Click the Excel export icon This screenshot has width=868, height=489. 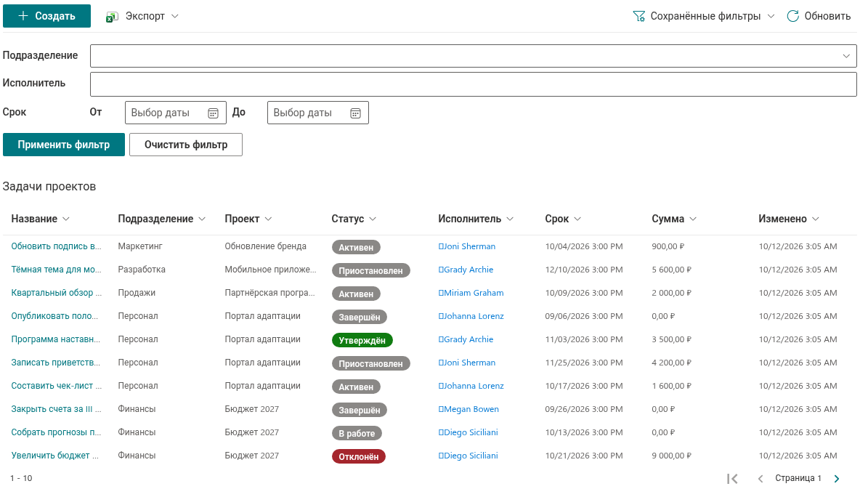112,17
